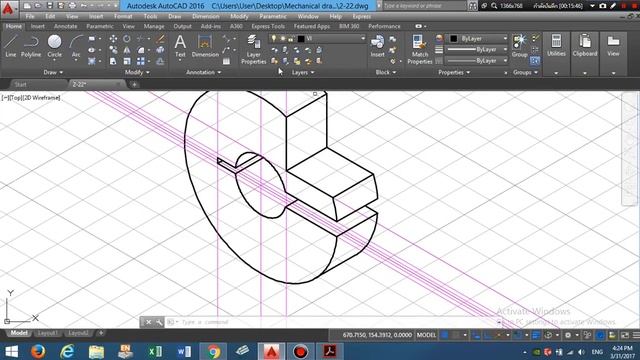Expand the Annotation panel

click(204, 72)
